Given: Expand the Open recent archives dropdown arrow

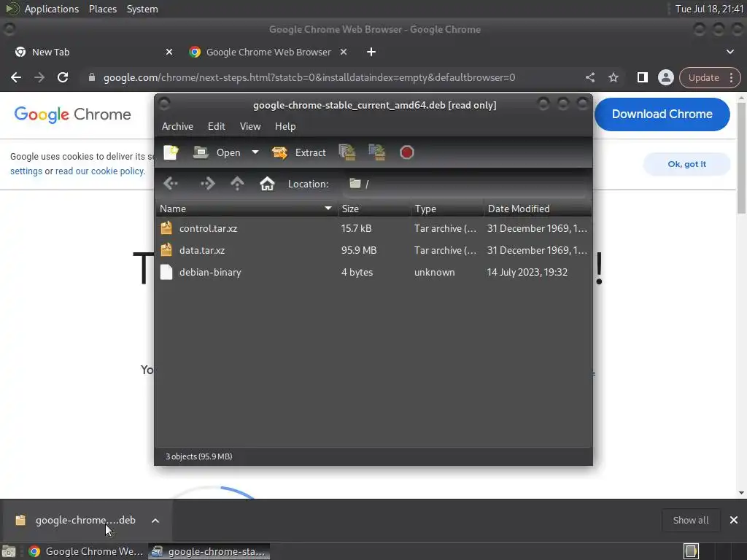Looking at the screenshot, I should [255, 152].
